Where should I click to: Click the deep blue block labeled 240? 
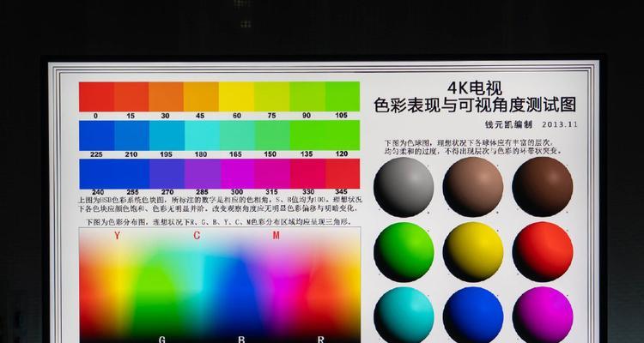[x=96, y=174]
